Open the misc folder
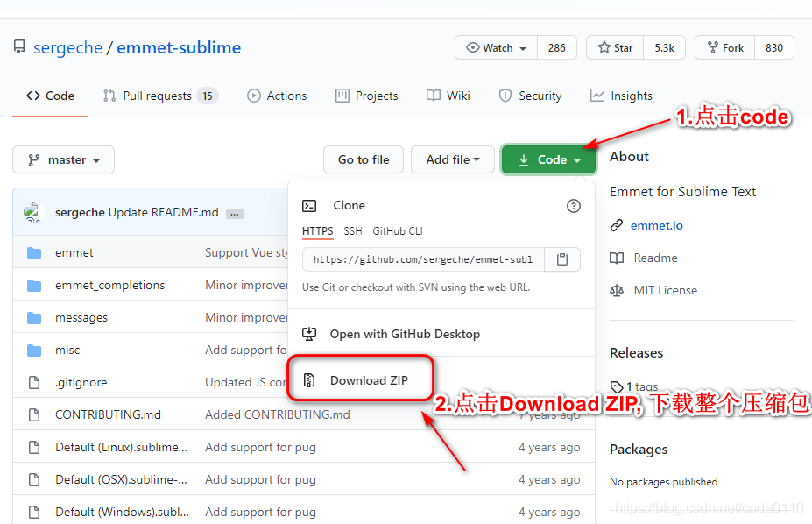This screenshot has height=524, width=812. tap(67, 350)
